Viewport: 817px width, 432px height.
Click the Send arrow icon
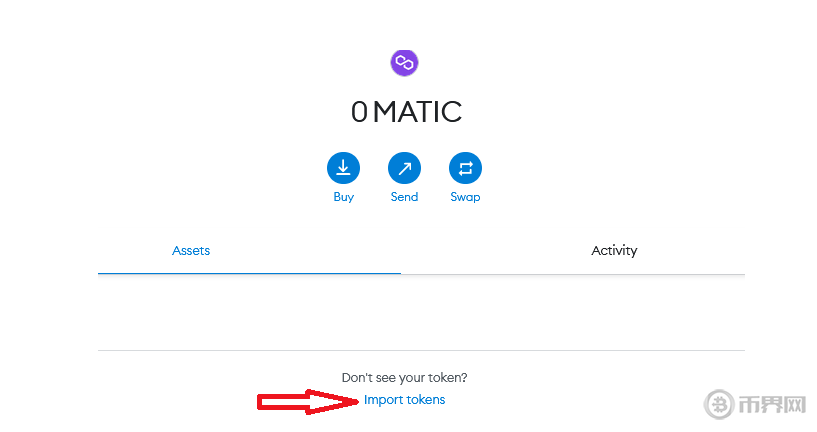tap(404, 168)
